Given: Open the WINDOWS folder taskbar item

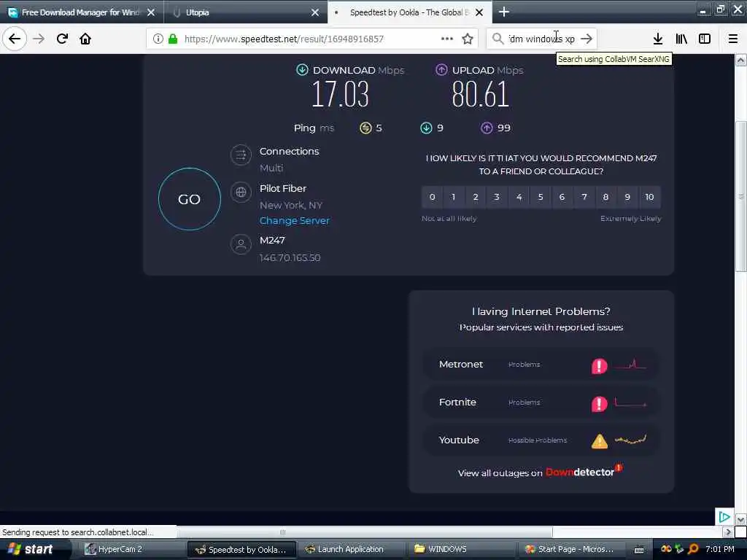Looking at the screenshot, I should click(x=461, y=549).
